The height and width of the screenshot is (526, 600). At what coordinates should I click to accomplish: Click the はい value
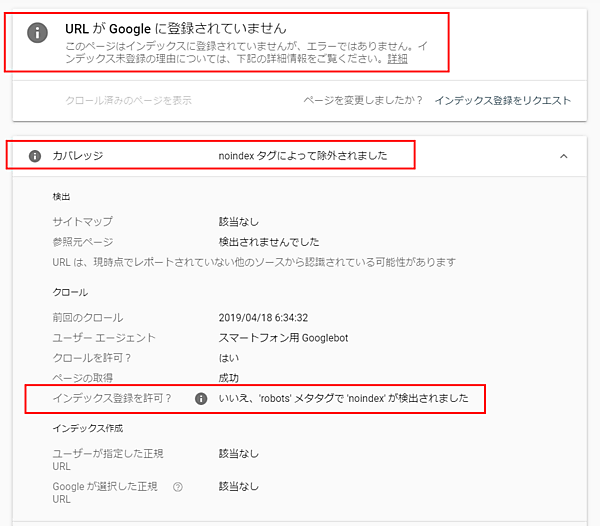(x=229, y=358)
